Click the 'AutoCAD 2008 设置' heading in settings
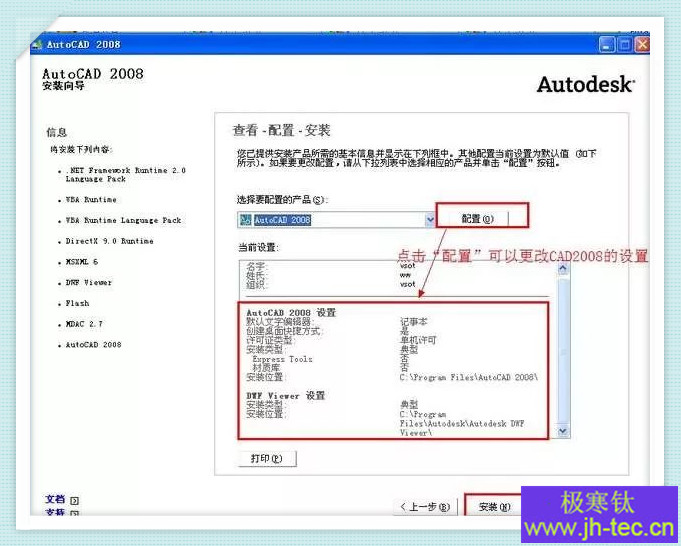Image resolution: width=681 pixels, height=546 pixels. point(291,313)
